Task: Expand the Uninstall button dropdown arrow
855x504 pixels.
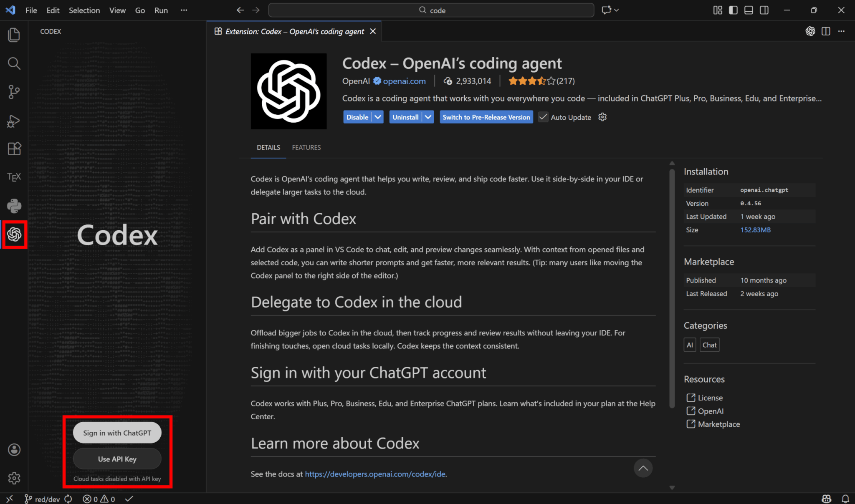Action: point(428,117)
